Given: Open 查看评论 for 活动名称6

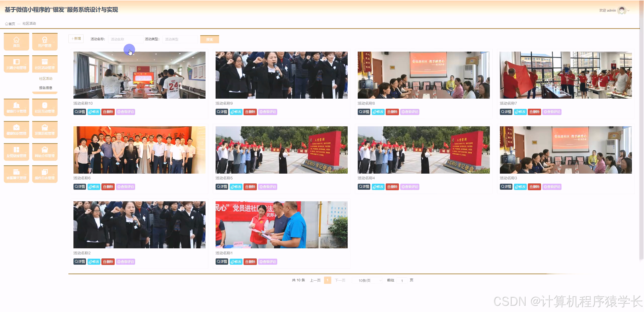Looking at the screenshot, I should pyautogui.click(x=126, y=187).
